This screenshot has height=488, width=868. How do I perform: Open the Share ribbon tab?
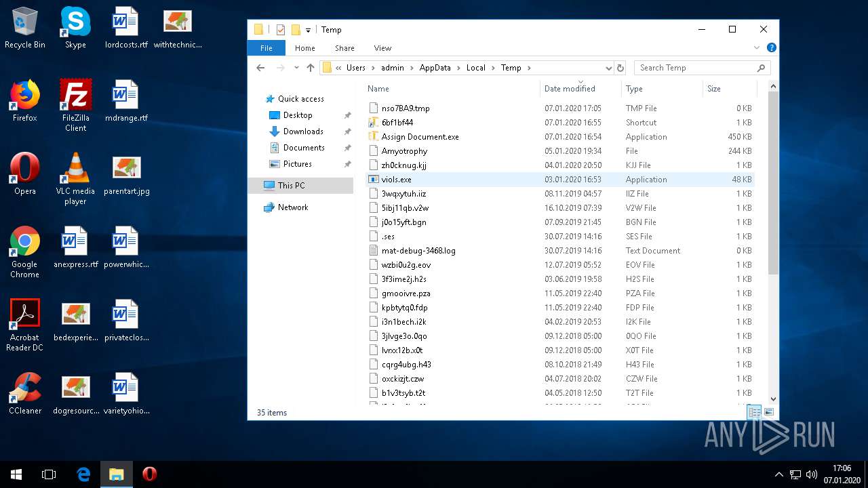coord(344,48)
